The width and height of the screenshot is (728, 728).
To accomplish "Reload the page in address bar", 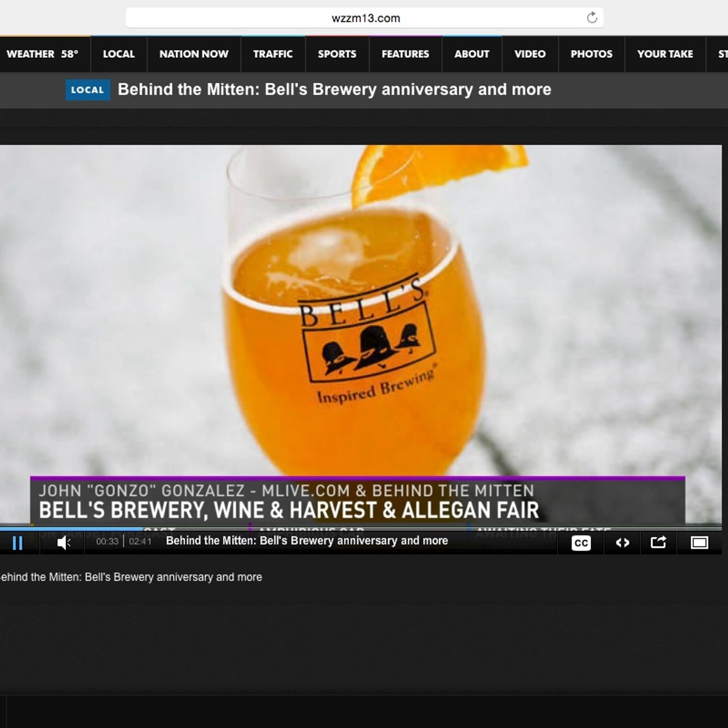I will 592,18.
